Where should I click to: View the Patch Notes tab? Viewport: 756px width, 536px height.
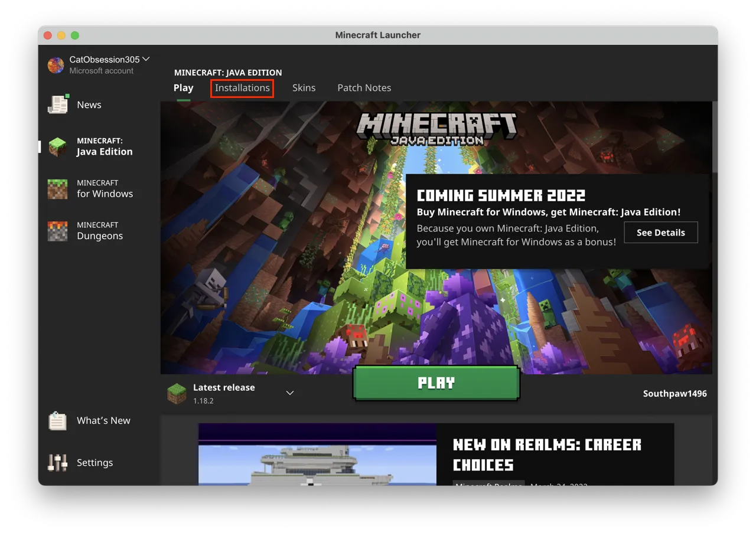[x=364, y=87]
